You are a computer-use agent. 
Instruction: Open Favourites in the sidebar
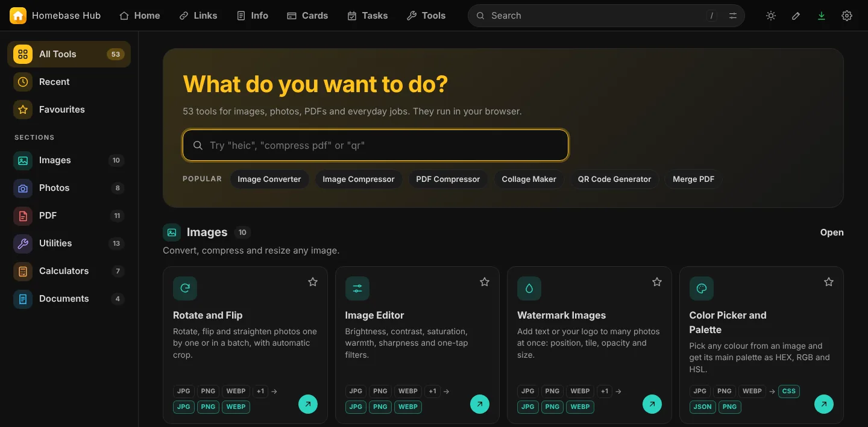point(69,110)
